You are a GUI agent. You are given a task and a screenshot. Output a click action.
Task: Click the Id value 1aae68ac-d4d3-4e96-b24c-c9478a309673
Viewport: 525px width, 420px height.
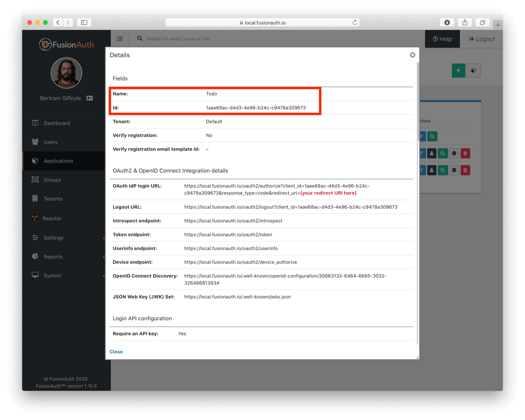coord(256,108)
